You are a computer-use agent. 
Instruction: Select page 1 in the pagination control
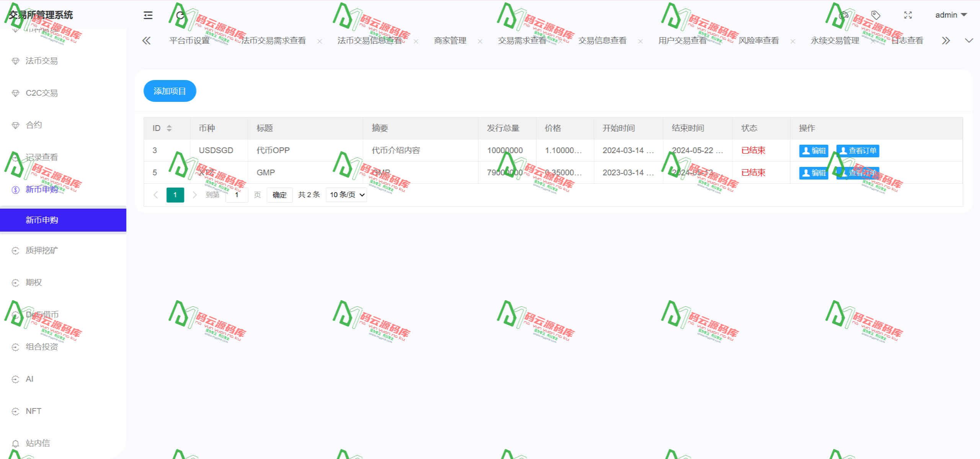pos(175,195)
